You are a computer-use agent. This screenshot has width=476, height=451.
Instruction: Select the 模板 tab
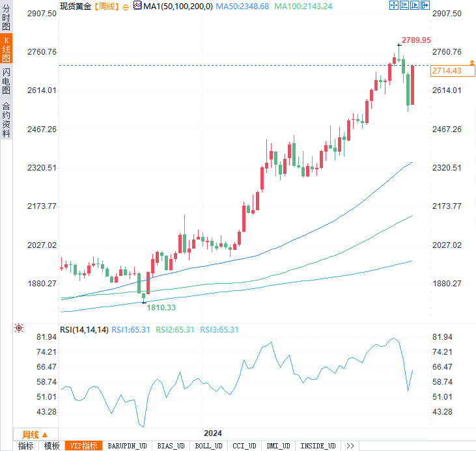pyautogui.click(x=52, y=446)
